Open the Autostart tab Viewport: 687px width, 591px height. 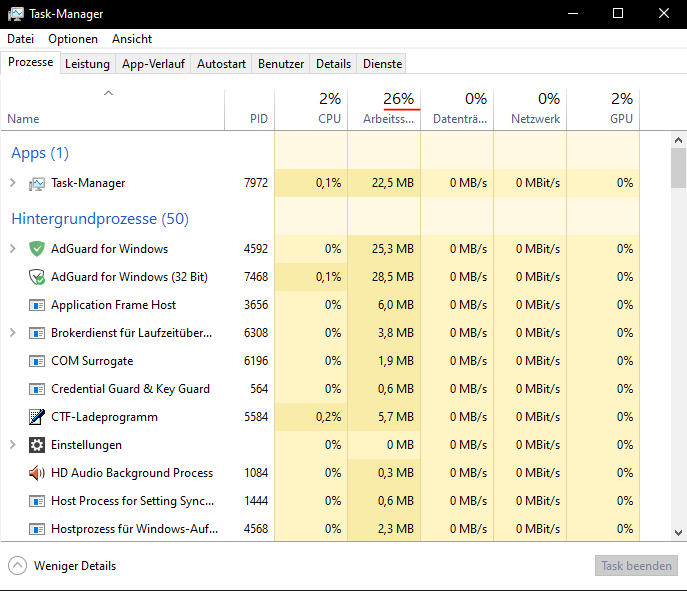(x=221, y=64)
